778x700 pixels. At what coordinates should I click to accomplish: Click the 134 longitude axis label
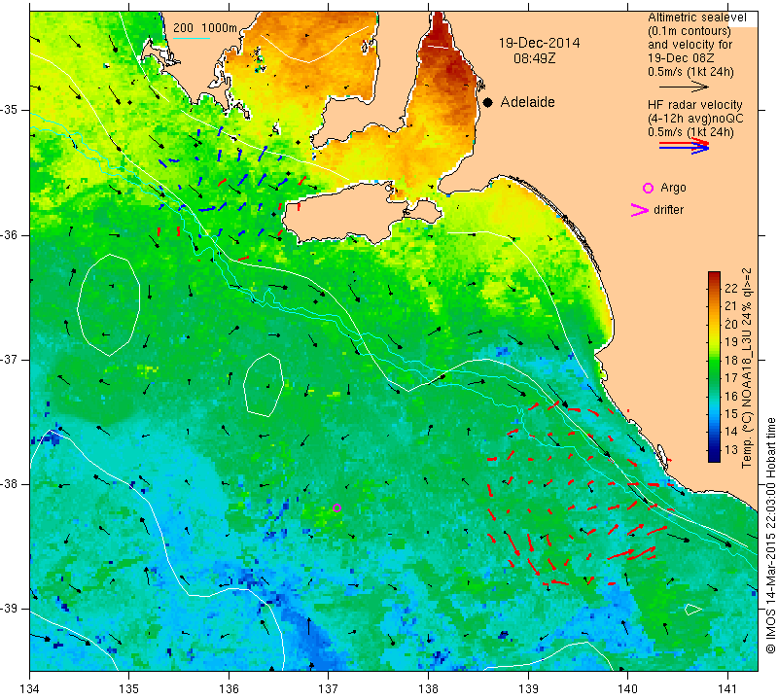(x=30, y=689)
